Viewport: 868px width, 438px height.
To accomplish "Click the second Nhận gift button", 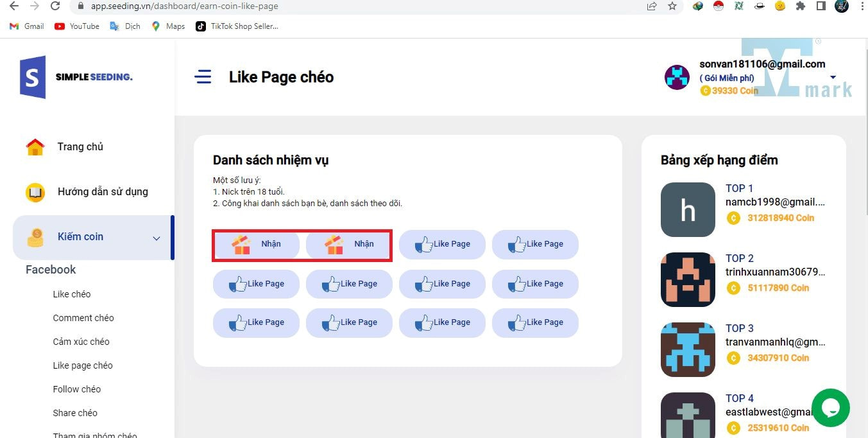I will tap(350, 244).
